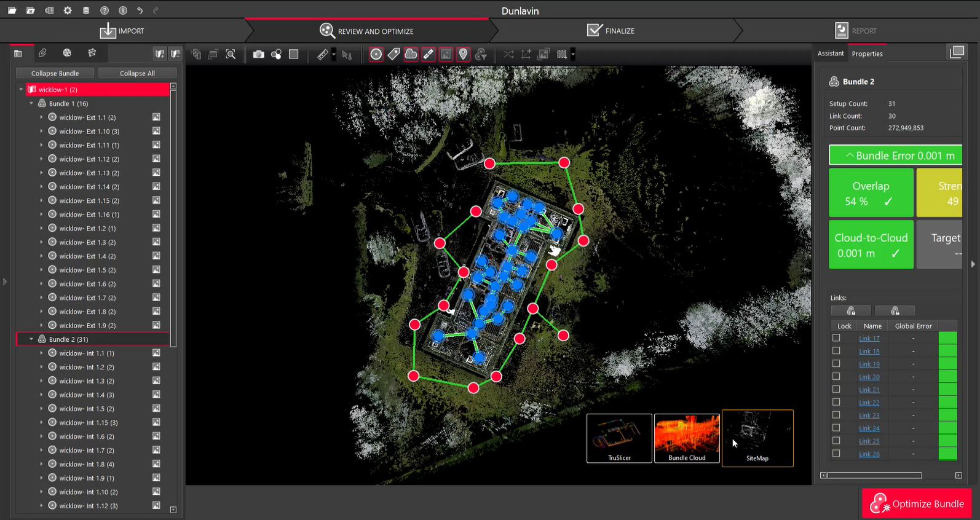
Task: Click the location pin marker icon
Action: [463, 55]
